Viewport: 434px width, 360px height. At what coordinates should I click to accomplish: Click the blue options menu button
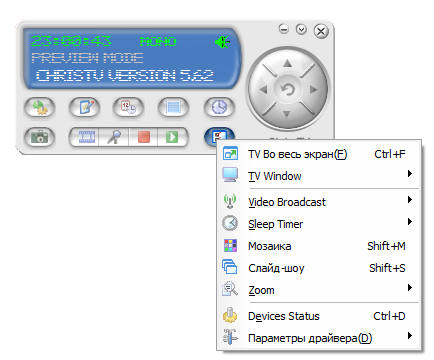click(219, 135)
